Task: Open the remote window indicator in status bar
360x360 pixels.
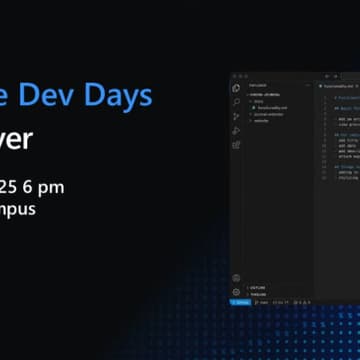Action: point(240,302)
